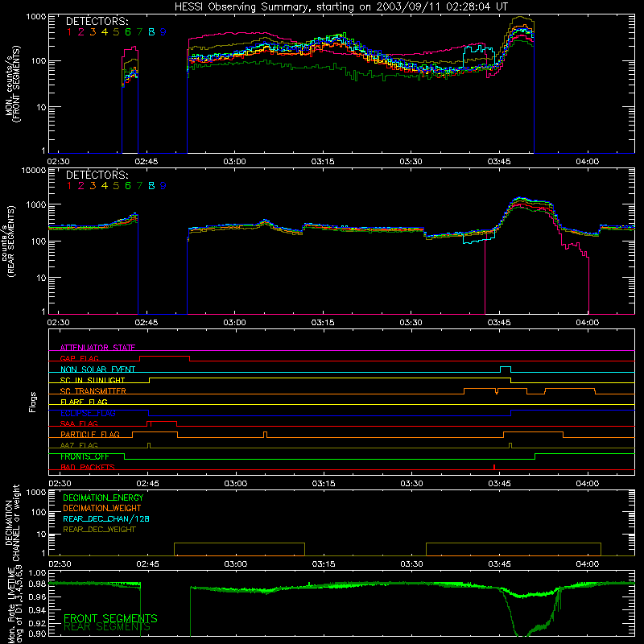Click 02:45 tick under Flags plot
644x644 pixels.
[x=147, y=484]
